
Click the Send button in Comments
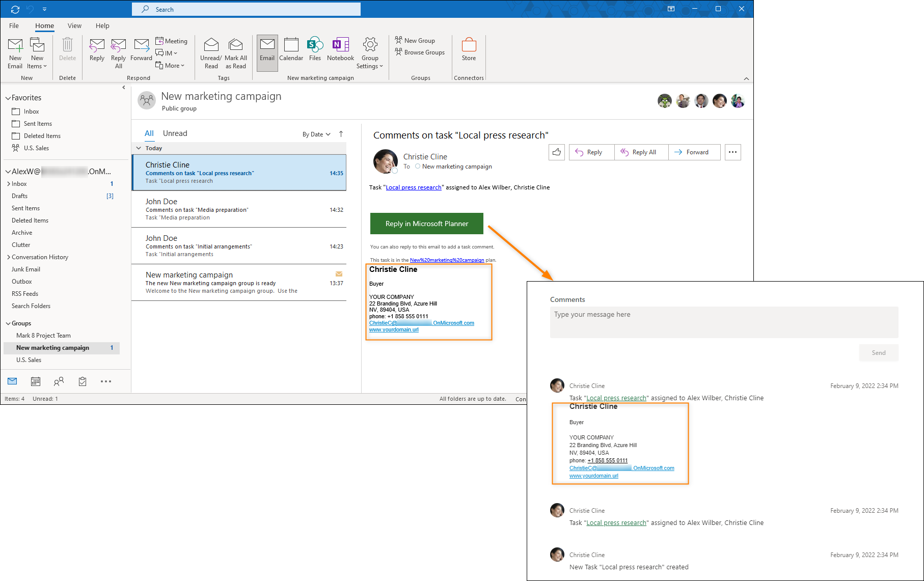click(x=879, y=353)
